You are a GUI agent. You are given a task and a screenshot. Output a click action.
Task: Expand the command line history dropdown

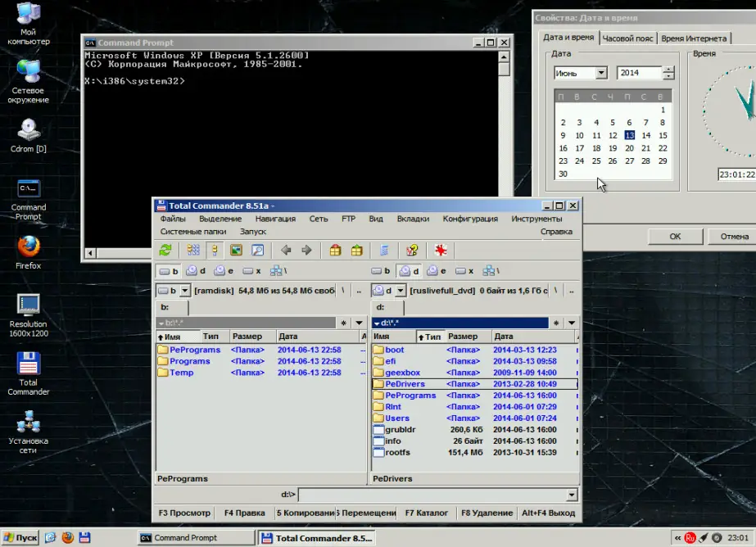(x=572, y=495)
